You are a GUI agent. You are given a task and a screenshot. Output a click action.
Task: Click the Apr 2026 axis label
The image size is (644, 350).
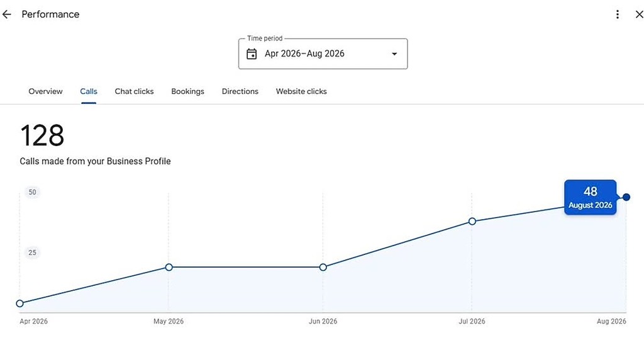point(34,321)
